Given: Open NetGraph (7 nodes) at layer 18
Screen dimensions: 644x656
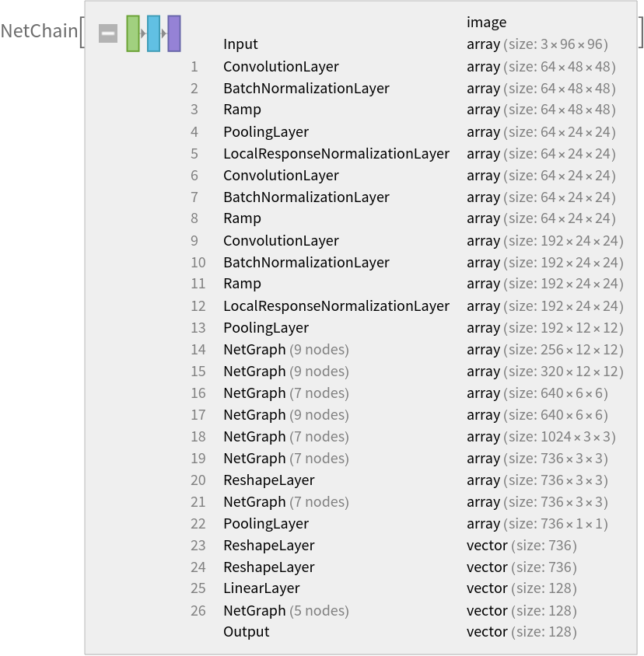Looking at the screenshot, I should pos(285,437).
